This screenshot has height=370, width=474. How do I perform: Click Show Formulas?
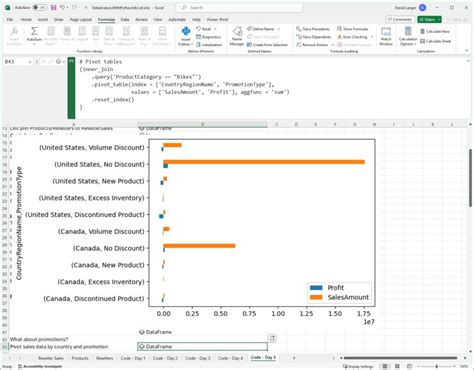pos(352,29)
